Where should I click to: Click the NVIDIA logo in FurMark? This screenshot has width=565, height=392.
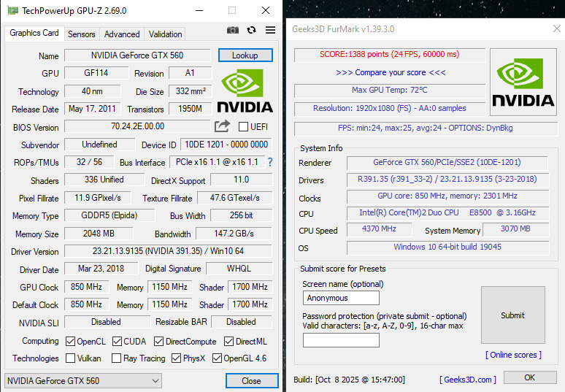click(x=523, y=82)
